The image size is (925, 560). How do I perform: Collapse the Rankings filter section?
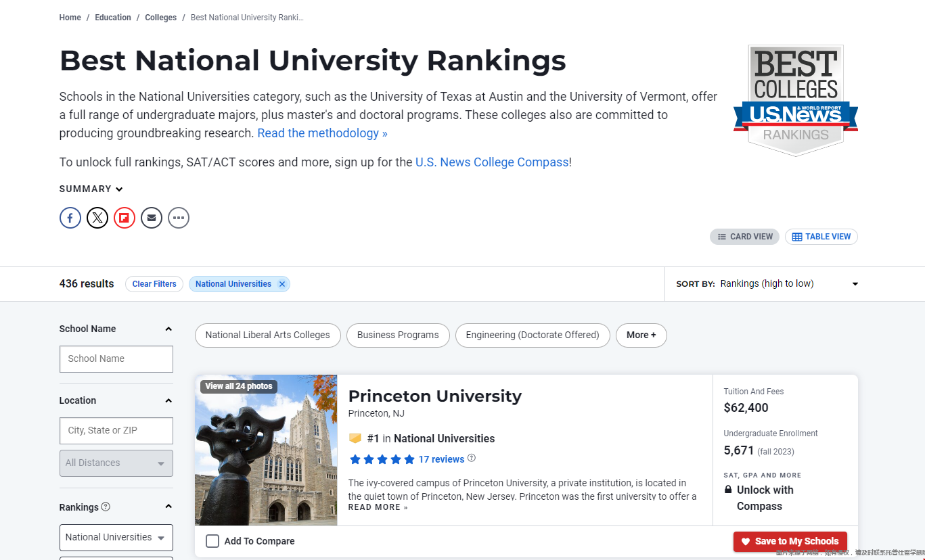click(168, 507)
